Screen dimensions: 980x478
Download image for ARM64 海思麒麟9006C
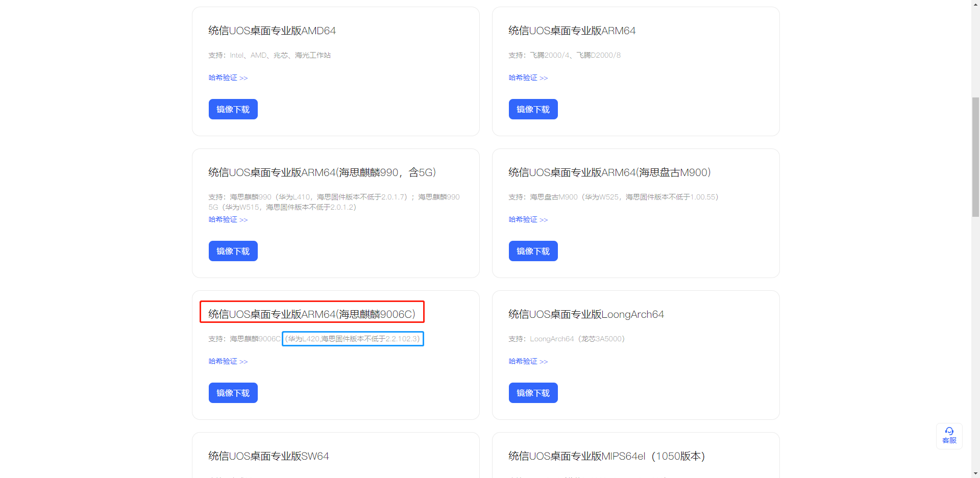click(x=233, y=393)
